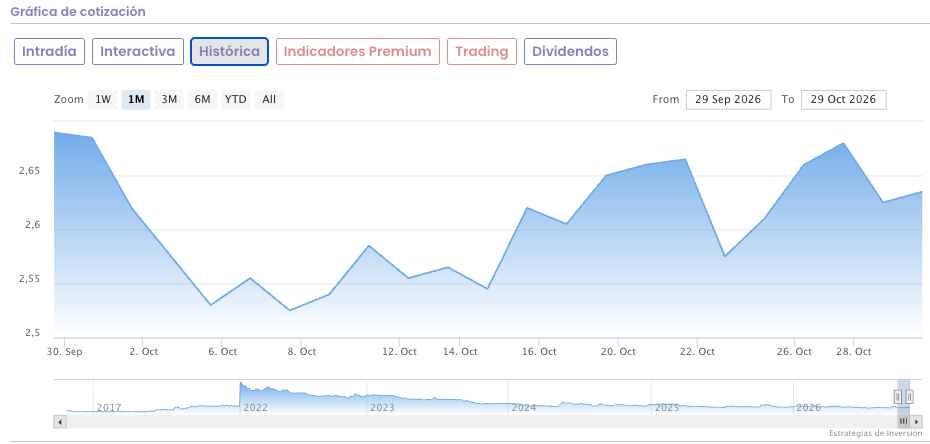Set zoom to 6M
930x444 pixels.
(x=203, y=100)
